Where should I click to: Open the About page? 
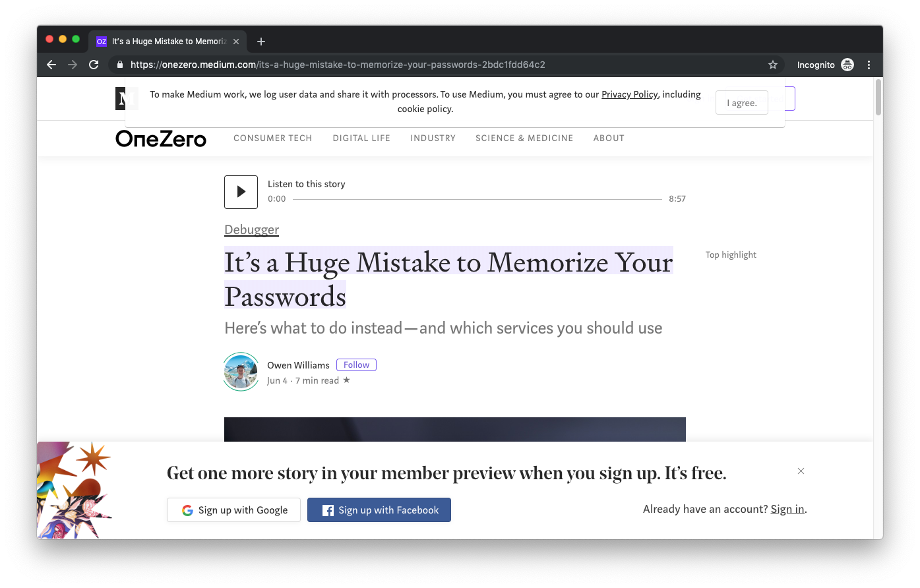coord(609,138)
